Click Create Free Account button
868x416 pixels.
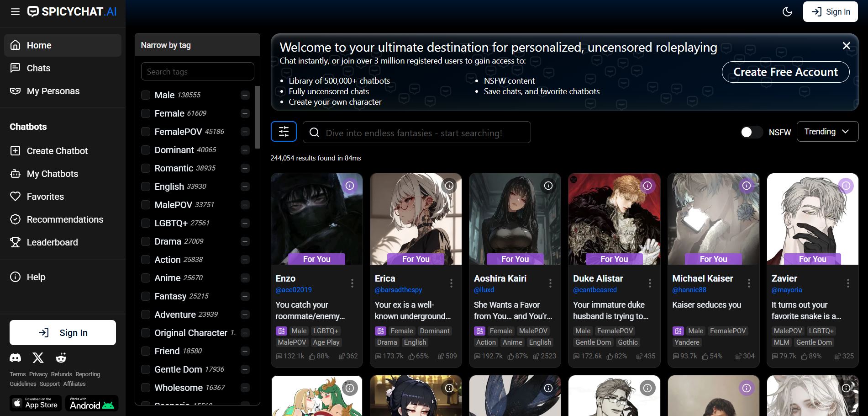(x=785, y=72)
